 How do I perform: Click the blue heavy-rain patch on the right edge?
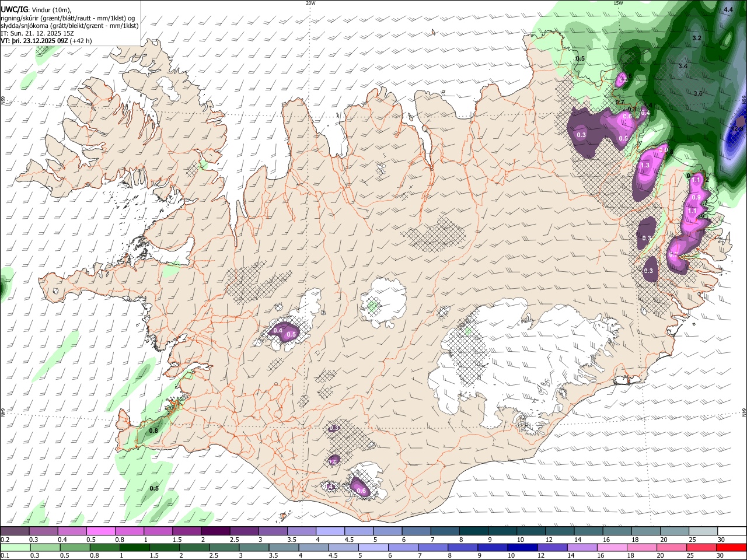pyautogui.click(x=735, y=129)
